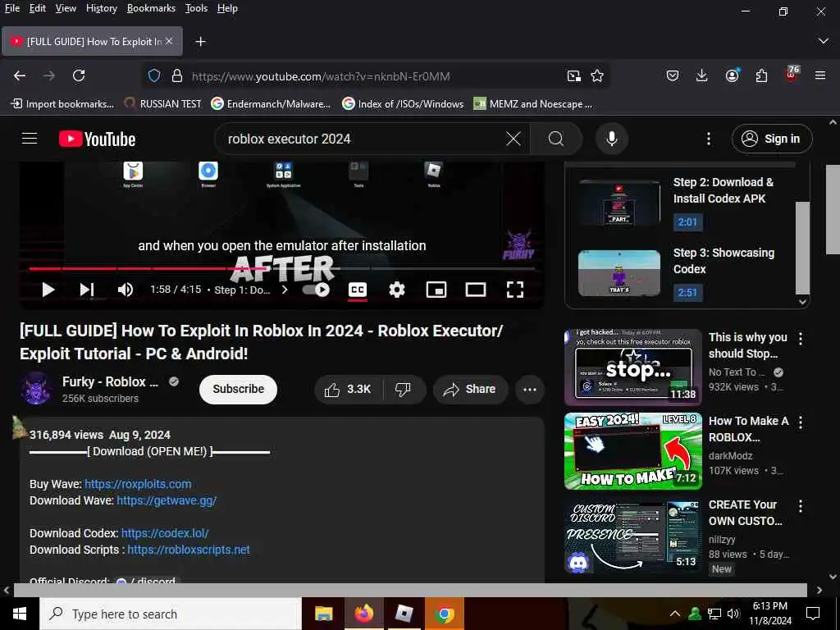This screenshot has width=840, height=630.
Task: Jump to Step 3 Showcasing Codex chapter
Action: [688, 272]
